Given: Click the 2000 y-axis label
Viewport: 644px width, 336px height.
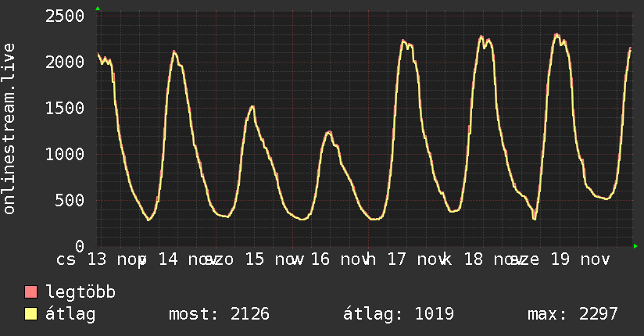Looking at the screenshot, I should point(65,63).
